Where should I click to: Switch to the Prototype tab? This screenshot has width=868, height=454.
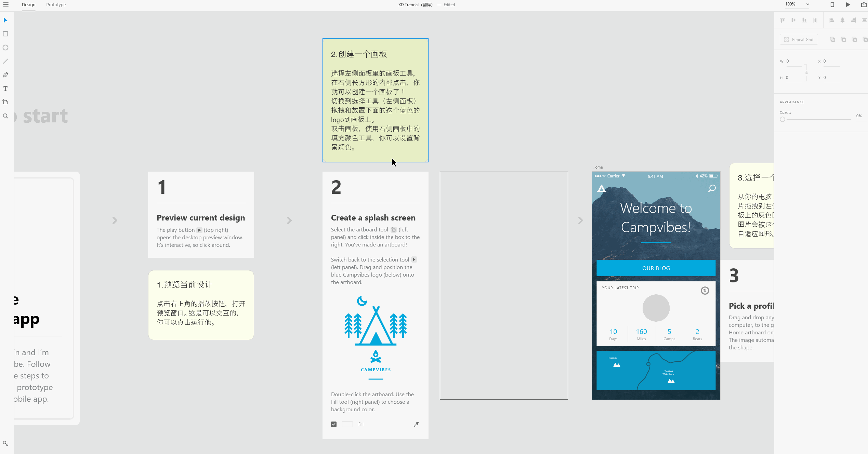tap(56, 5)
